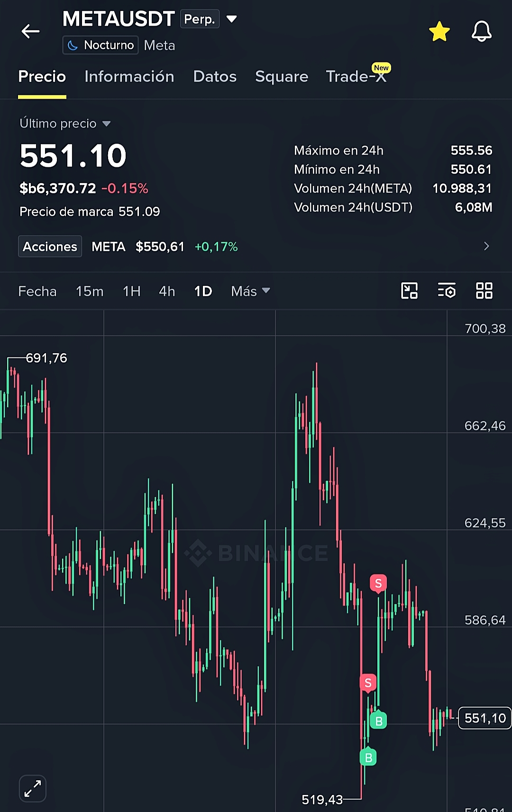Viewport: 512px width, 812px height.
Task: Tap the Mínimo en 24h value 550.61
Action: pos(471,169)
